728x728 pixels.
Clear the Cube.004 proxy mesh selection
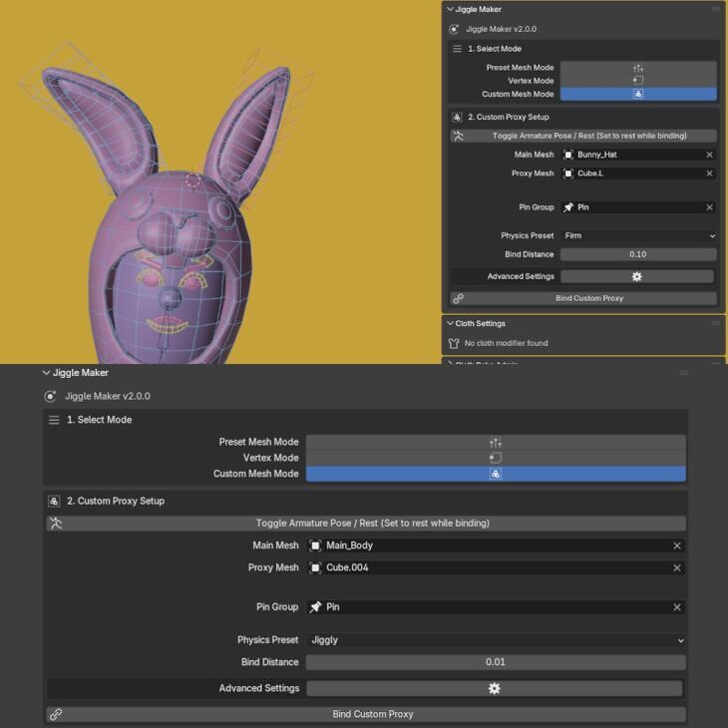[676, 567]
